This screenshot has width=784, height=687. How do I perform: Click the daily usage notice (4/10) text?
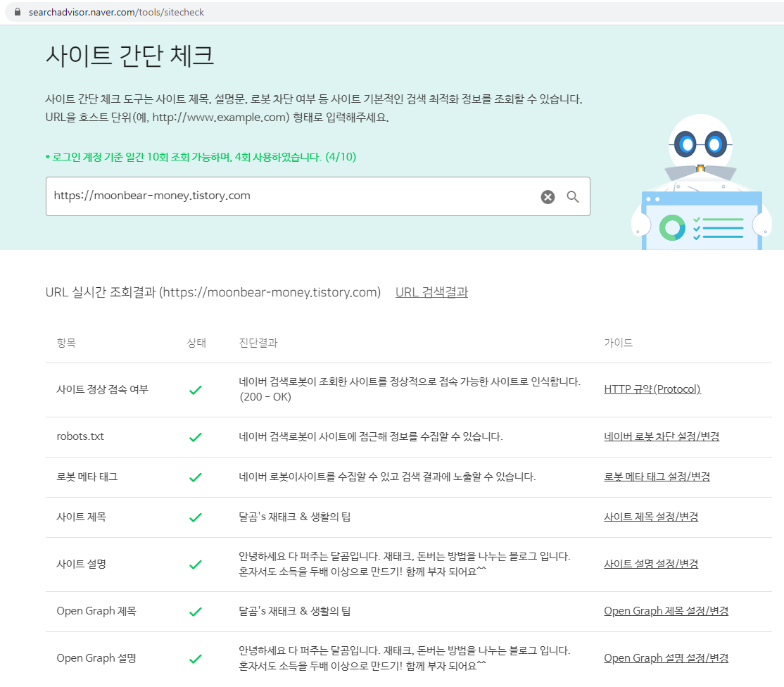click(x=201, y=157)
